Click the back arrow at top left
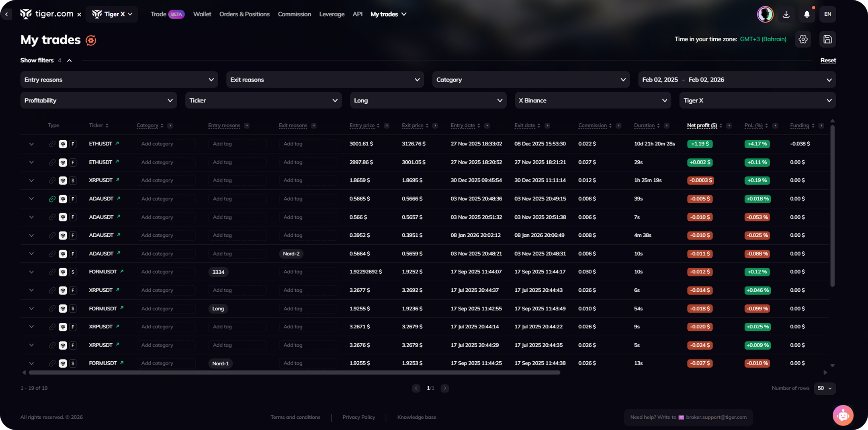 click(6, 14)
